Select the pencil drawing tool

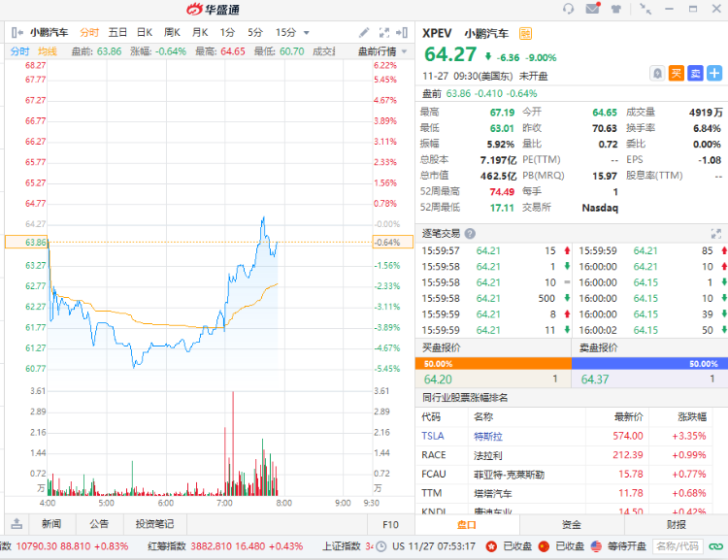pyautogui.click(x=364, y=32)
